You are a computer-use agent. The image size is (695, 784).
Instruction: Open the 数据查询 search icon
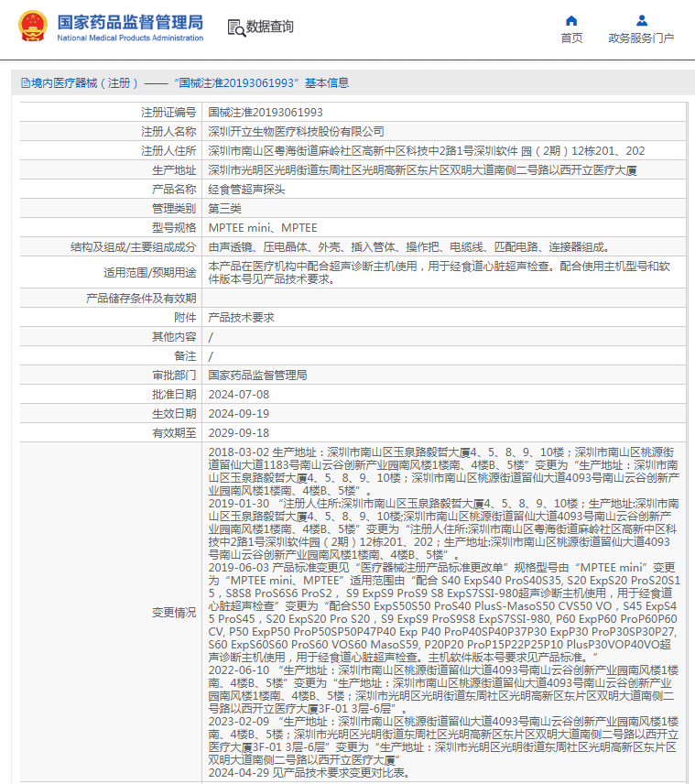236,27
